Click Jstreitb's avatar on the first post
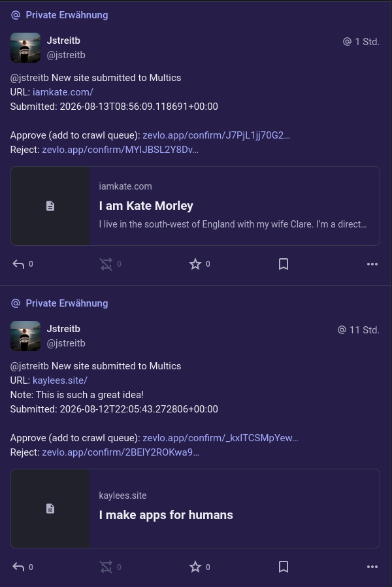The image size is (392, 587). coord(25,48)
